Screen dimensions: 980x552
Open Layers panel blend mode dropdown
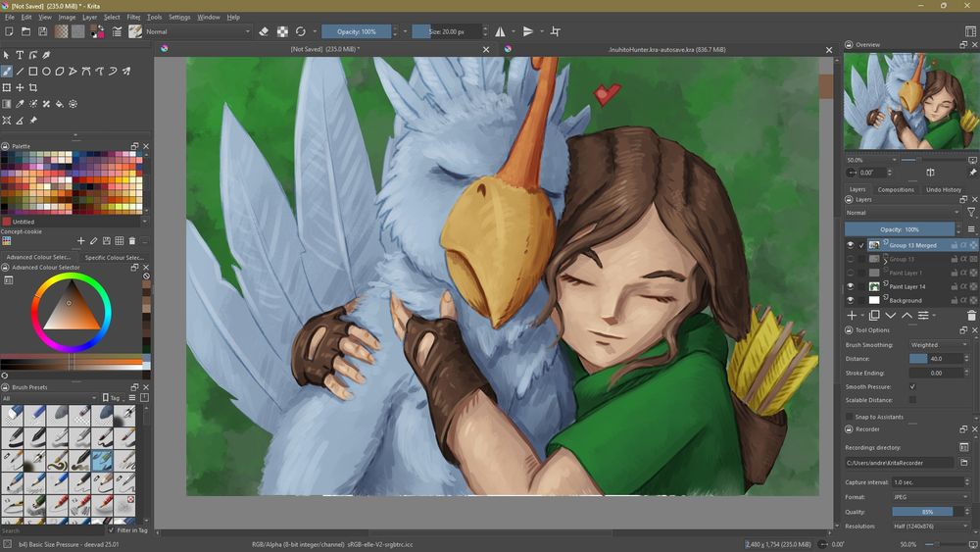coord(902,213)
